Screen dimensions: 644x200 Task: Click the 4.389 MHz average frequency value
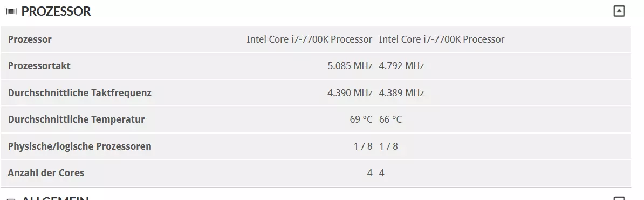[x=401, y=92]
